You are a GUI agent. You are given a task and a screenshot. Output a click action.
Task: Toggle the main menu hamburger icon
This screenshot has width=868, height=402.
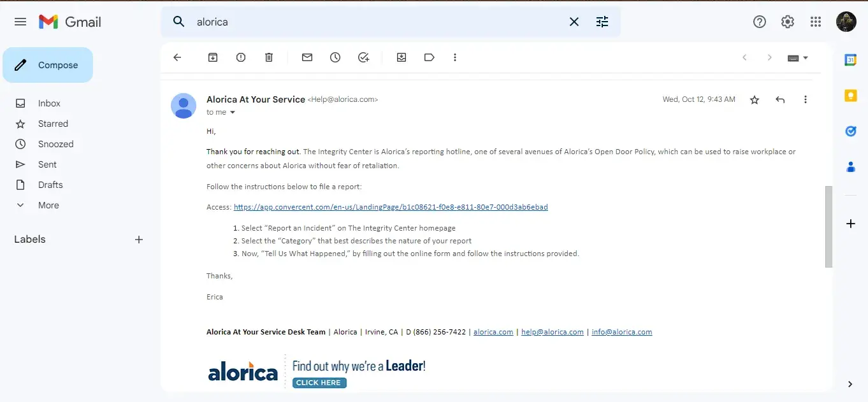click(x=20, y=22)
